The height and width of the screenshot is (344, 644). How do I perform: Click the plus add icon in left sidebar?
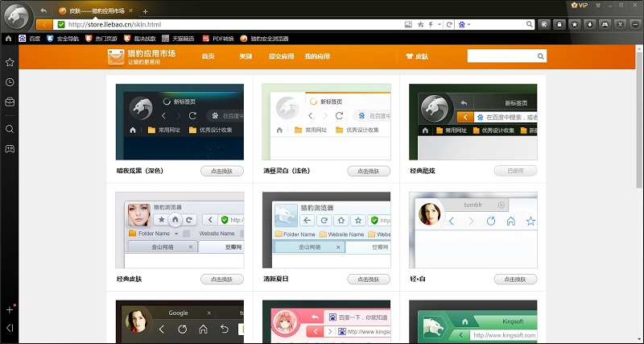[x=10, y=309]
